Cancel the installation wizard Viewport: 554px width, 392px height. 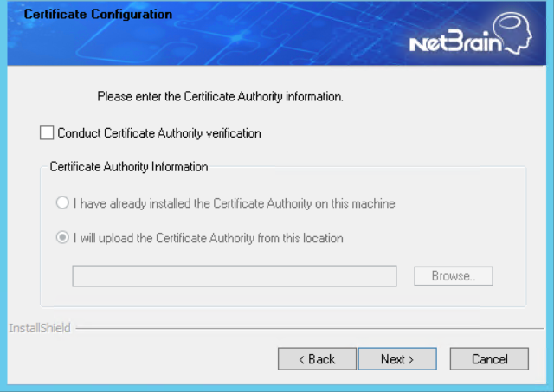[490, 359]
